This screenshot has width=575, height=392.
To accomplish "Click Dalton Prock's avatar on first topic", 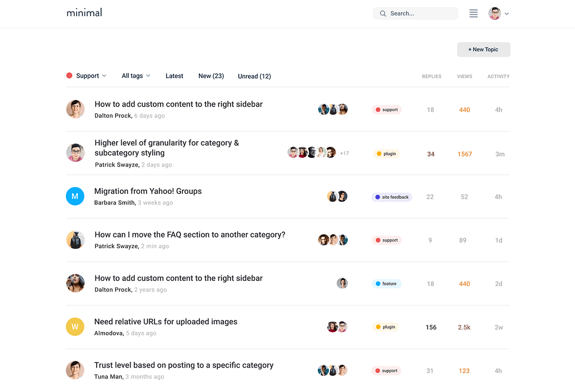I will click(x=75, y=109).
